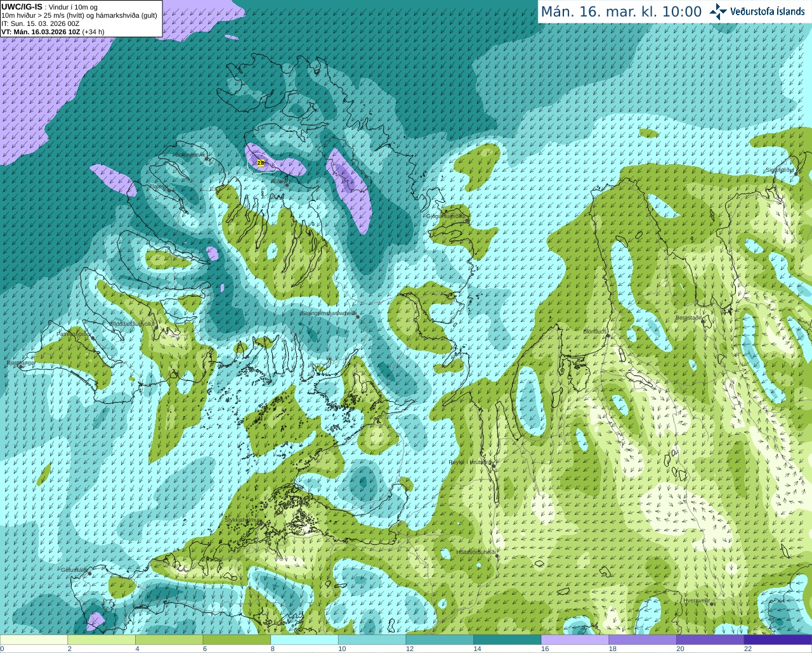
Task: Click the yellow 28 gust marker
Action: [260, 163]
